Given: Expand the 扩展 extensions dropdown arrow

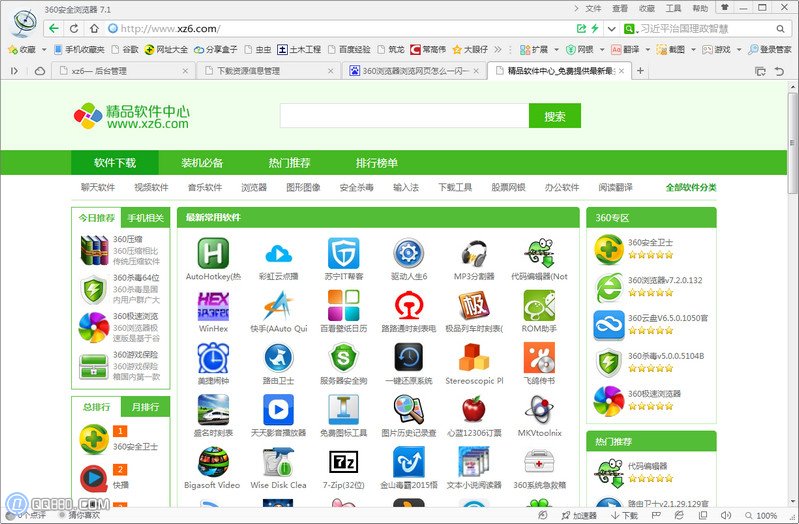Looking at the screenshot, I should [556, 49].
